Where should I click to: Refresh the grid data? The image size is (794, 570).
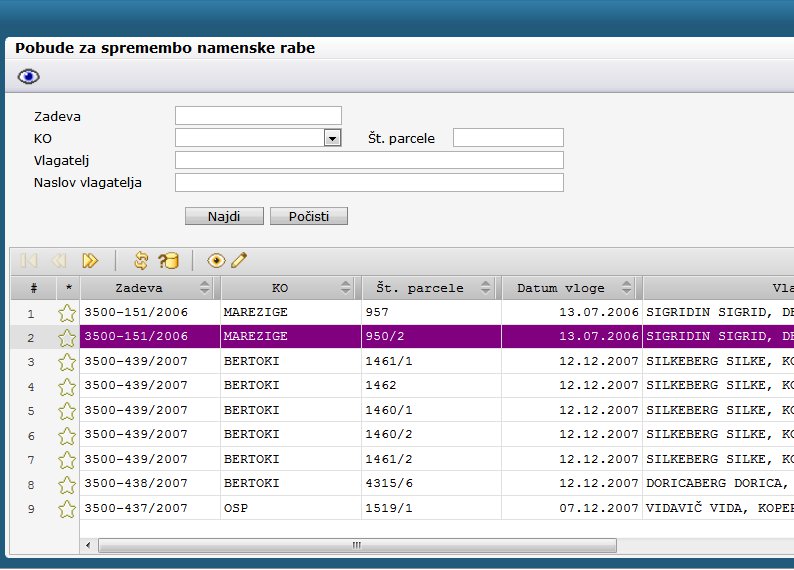(141, 261)
